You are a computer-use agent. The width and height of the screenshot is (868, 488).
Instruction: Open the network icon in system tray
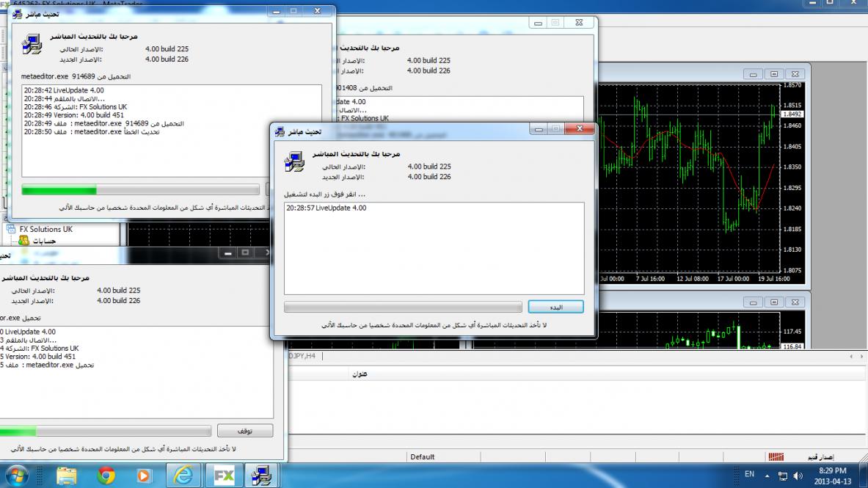[783, 476]
